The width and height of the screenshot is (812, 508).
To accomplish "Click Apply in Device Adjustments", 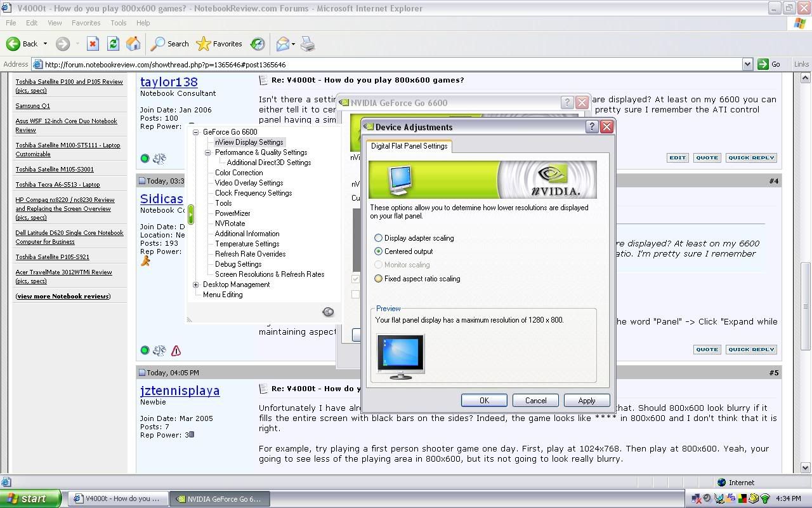I will [x=587, y=400].
